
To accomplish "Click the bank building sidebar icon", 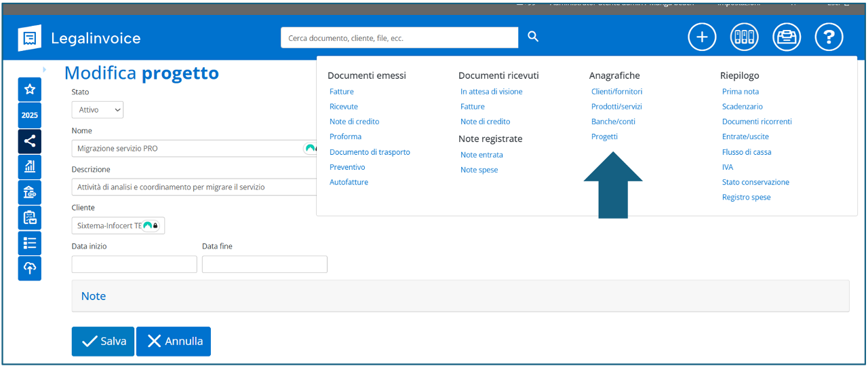I will [x=29, y=192].
